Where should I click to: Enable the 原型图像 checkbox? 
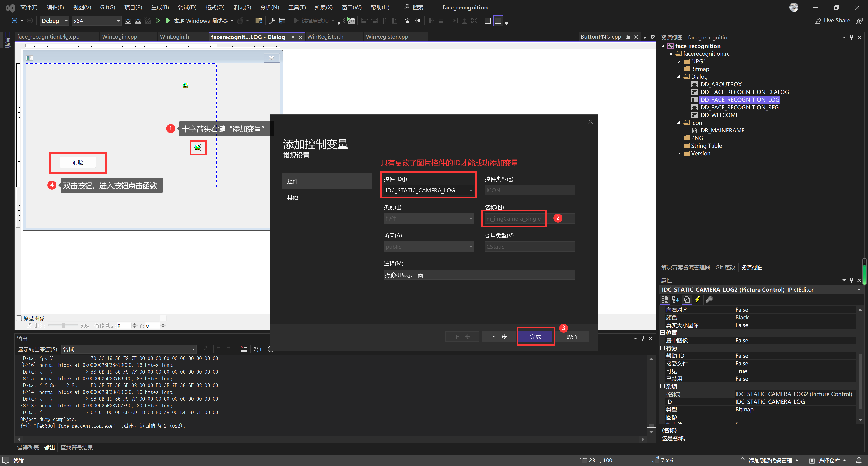coord(19,318)
